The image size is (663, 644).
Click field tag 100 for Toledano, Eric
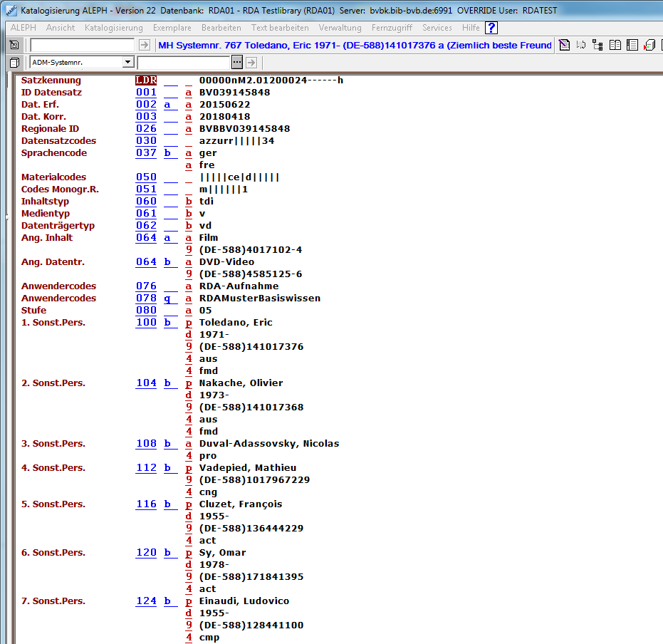click(x=146, y=323)
